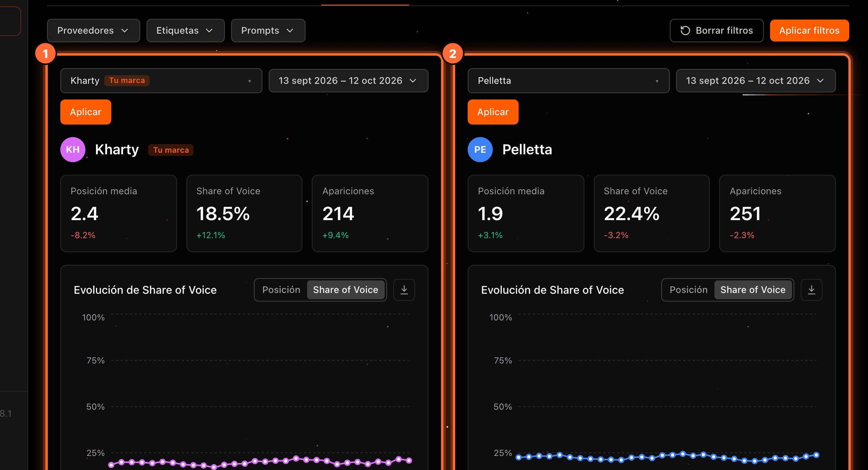Click the Pelletta brand heading
The width and height of the screenshot is (868, 470).
(x=527, y=150)
